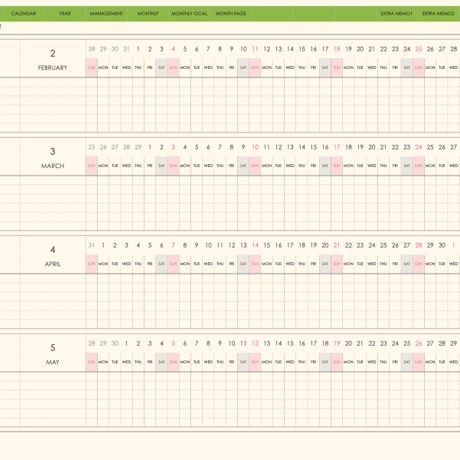Select the MONTHLY GOAL tab
Image resolution: width=460 pixels, height=460 pixels.
coord(189,14)
